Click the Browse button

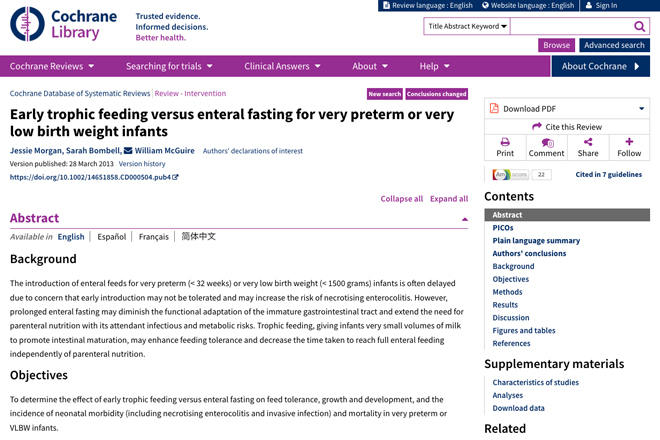click(x=556, y=45)
